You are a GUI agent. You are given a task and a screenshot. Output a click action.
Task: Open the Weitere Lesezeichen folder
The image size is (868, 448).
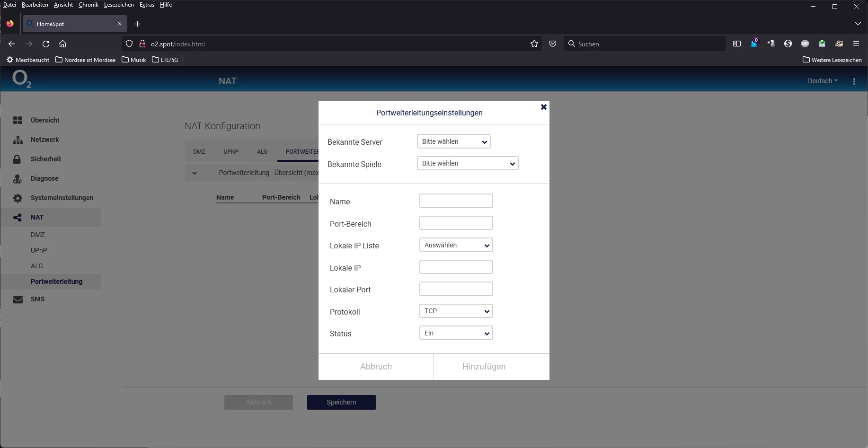click(833, 60)
